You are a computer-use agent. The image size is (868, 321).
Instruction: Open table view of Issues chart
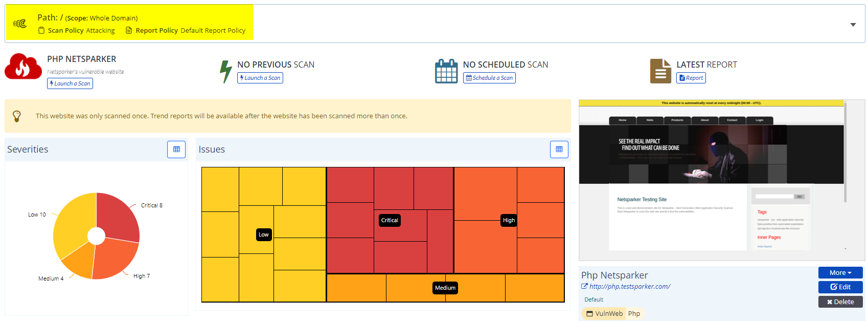pyautogui.click(x=559, y=149)
